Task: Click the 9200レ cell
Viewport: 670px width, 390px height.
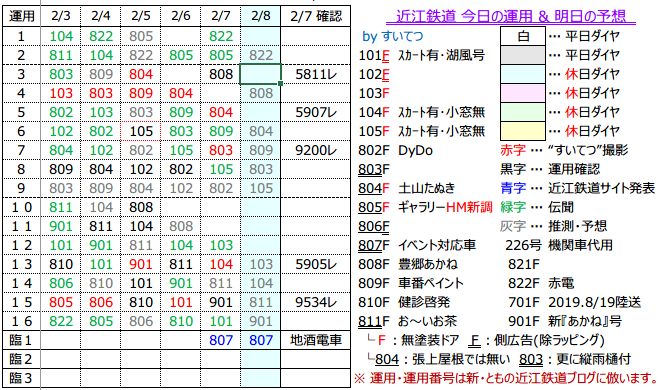Action: 316,150
